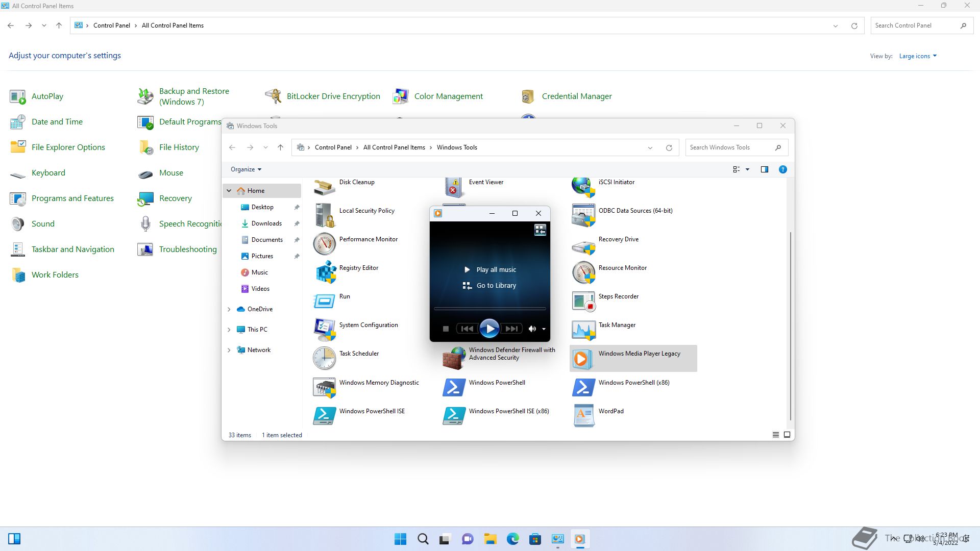Image resolution: width=980 pixels, height=551 pixels.
Task: Change View by Large icons dropdown
Action: (918, 56)
